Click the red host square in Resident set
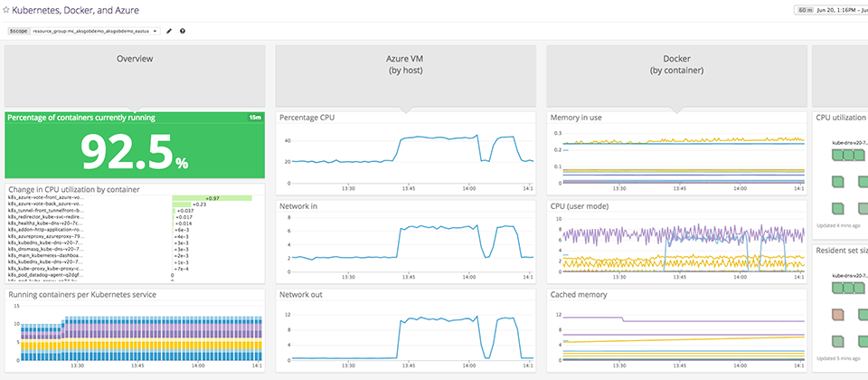868x380 pixels. coord(837,314)
